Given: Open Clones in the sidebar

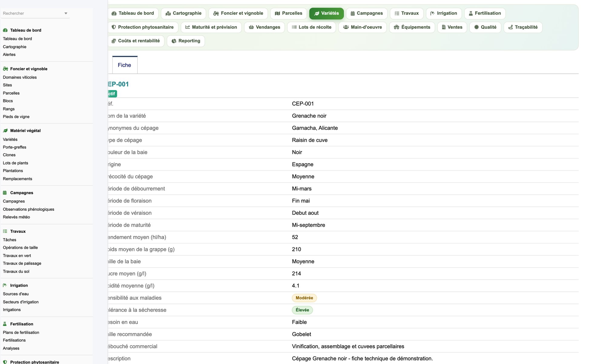Looking at the screenshot, I should (9, 155).
